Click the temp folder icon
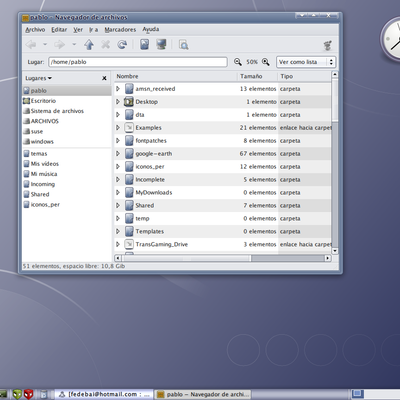The width and height of the screenshot is (400, 400). pyautogui.click(x=129, y=218)
